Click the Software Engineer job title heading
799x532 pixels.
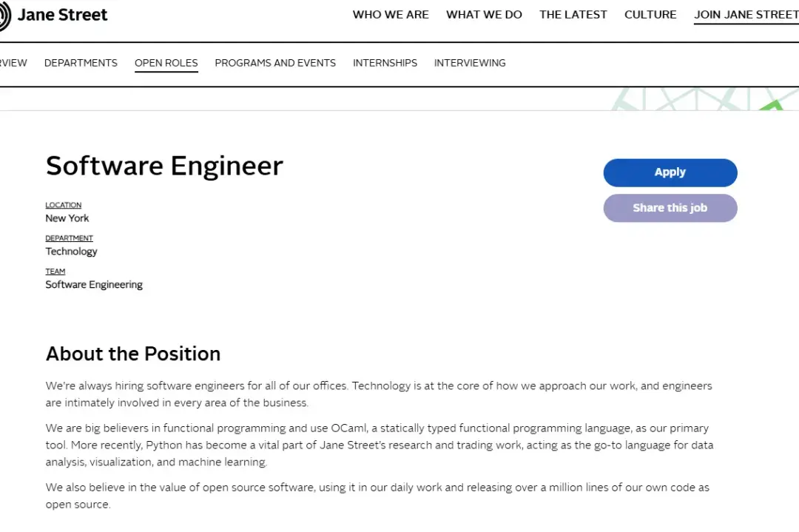click(164, 166)
